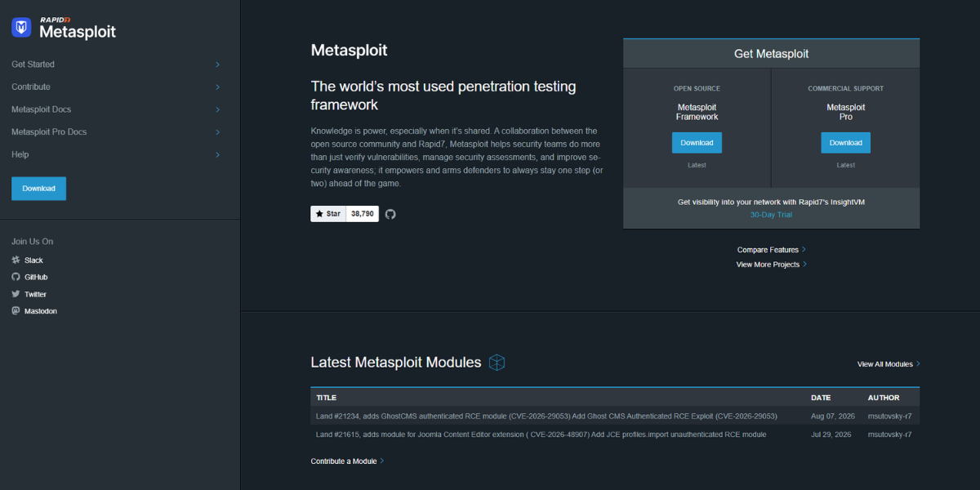Click the Get Metasploit panel heading
Viewport: 980px width, 490px height.
pyautogui.click(x=771, y=54)
